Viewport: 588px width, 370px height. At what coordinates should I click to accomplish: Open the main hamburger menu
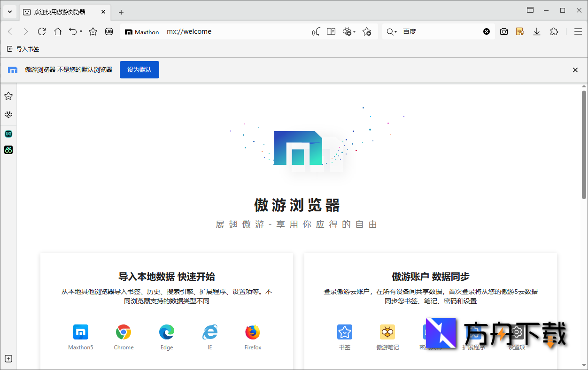pos(579,31)
